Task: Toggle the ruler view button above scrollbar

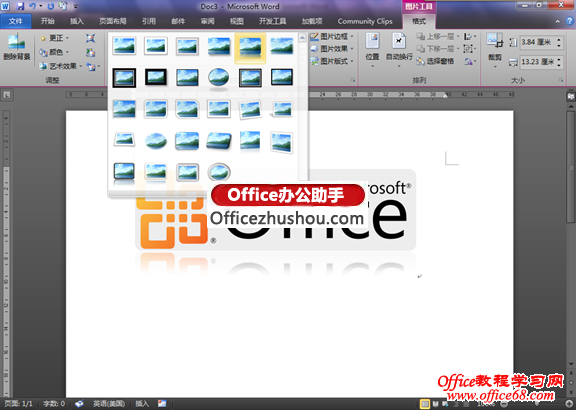Action: point(570,96)
